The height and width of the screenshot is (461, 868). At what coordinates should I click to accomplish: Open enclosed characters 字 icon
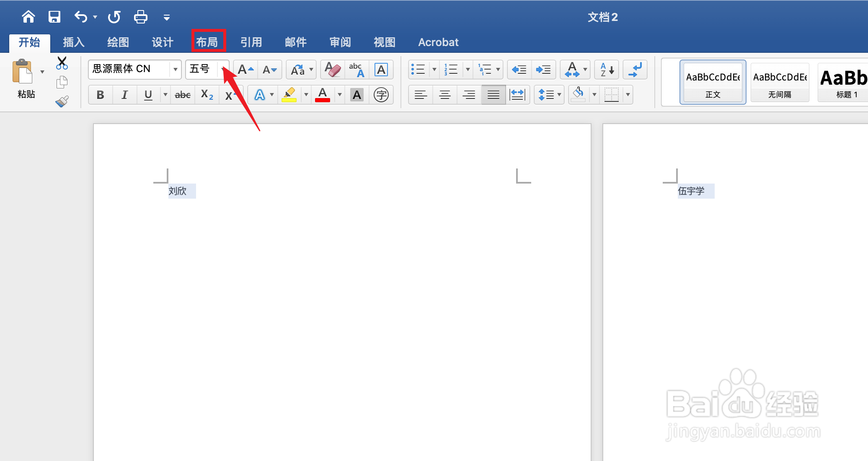381,95
